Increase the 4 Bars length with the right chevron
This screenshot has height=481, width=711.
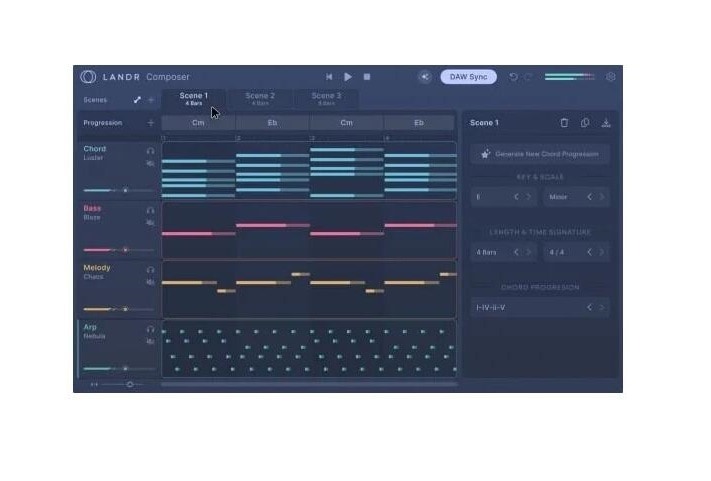click(529, 252)
